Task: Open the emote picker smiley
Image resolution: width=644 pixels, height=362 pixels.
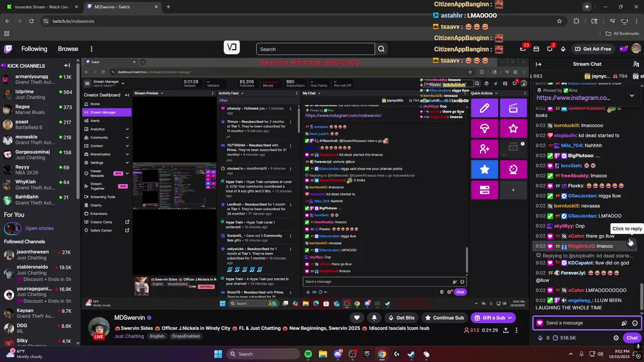Action: (x=635, y=323)
